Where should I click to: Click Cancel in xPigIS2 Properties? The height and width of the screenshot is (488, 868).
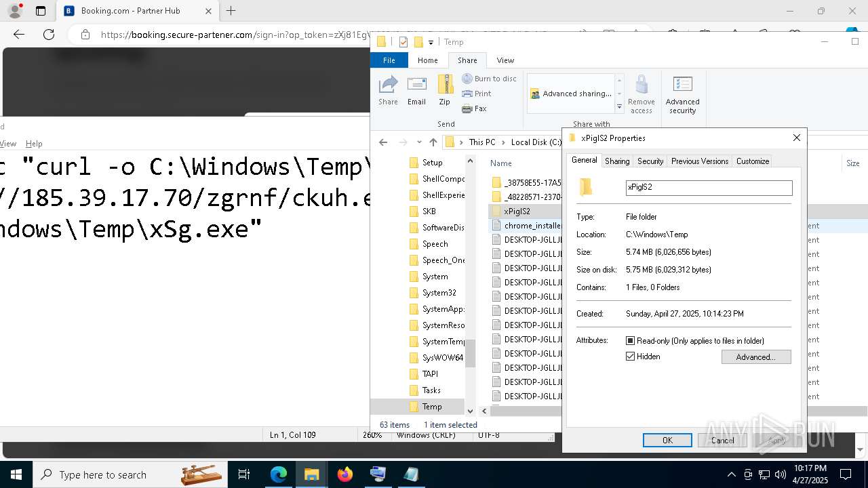(722, 441)
